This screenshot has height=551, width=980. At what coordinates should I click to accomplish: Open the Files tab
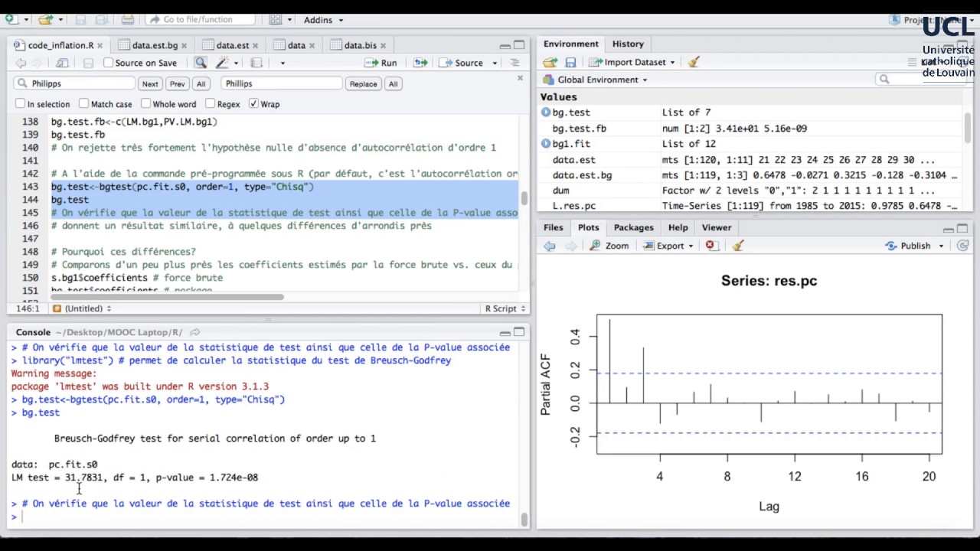(553, 227)
